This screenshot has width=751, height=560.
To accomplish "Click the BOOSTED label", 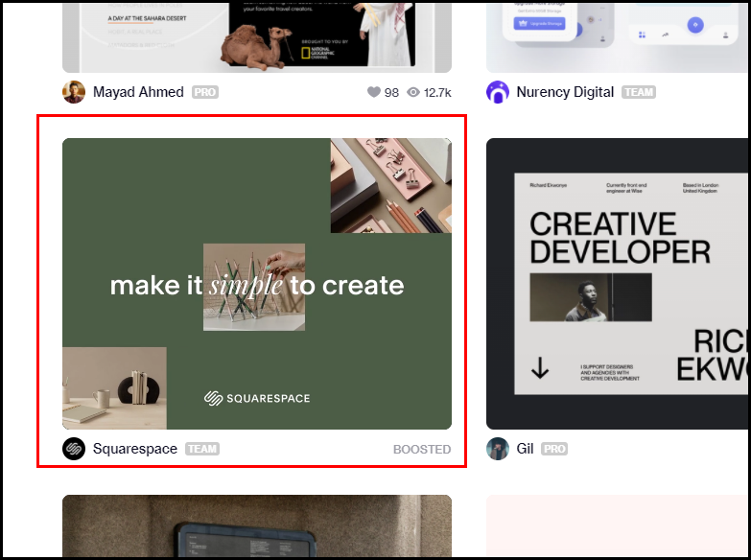I will pos(422,450).
